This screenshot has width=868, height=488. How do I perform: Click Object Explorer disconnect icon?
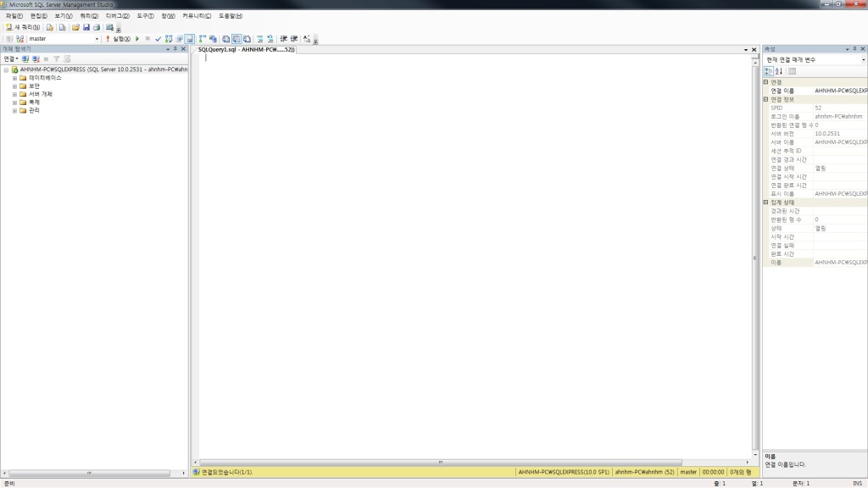pos(36,58)
